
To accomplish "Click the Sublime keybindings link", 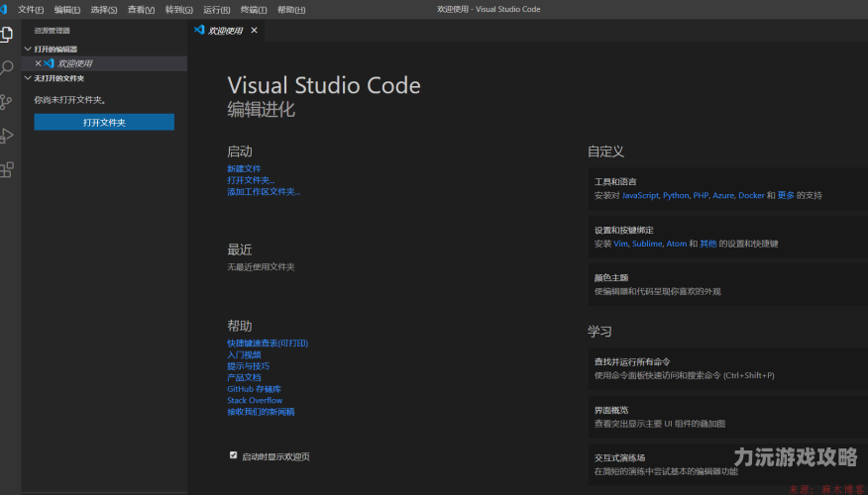I will [647, 244].
